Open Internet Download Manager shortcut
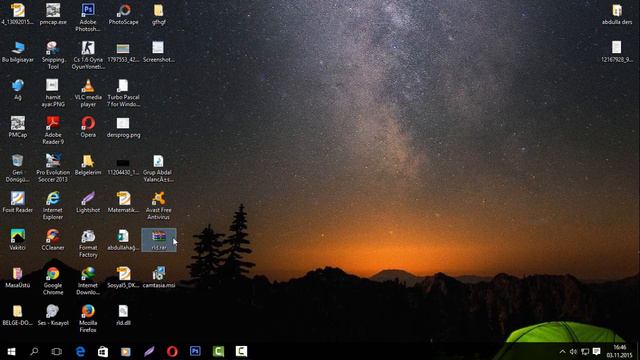 (x=88, y=281)
